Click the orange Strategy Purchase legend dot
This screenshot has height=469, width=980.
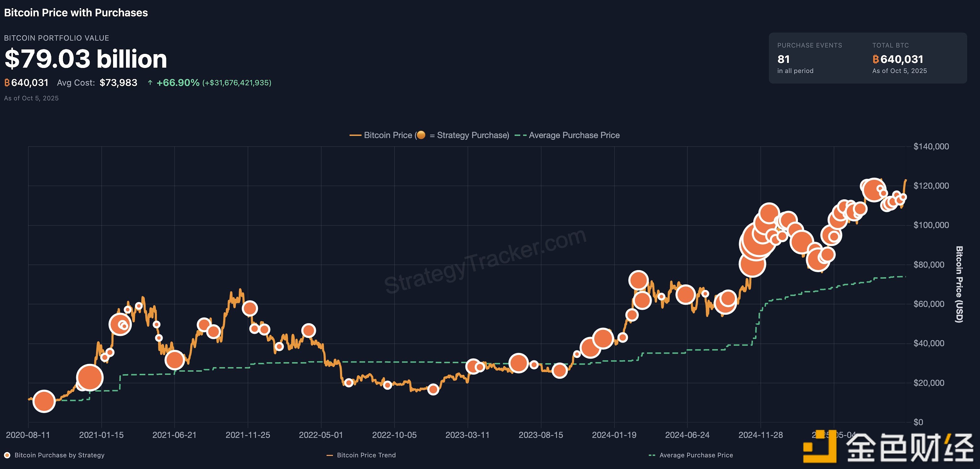(421, 135)
